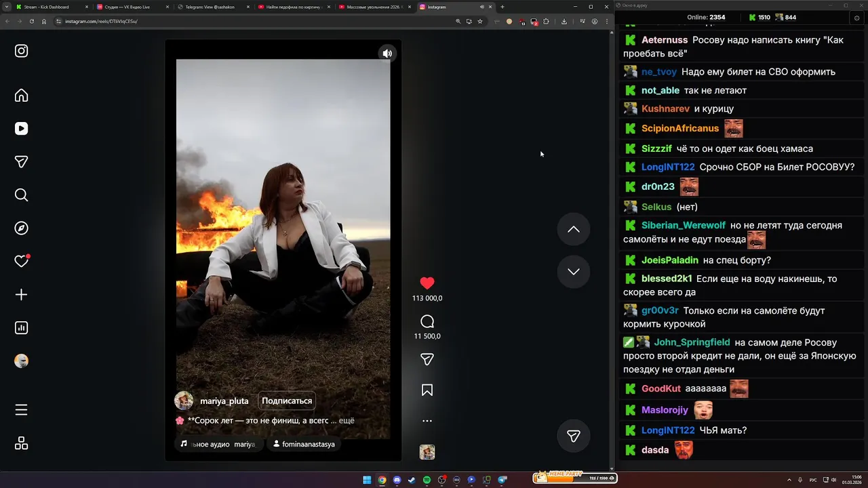
Task: Go to the previous reel
Action: point(574,229)
